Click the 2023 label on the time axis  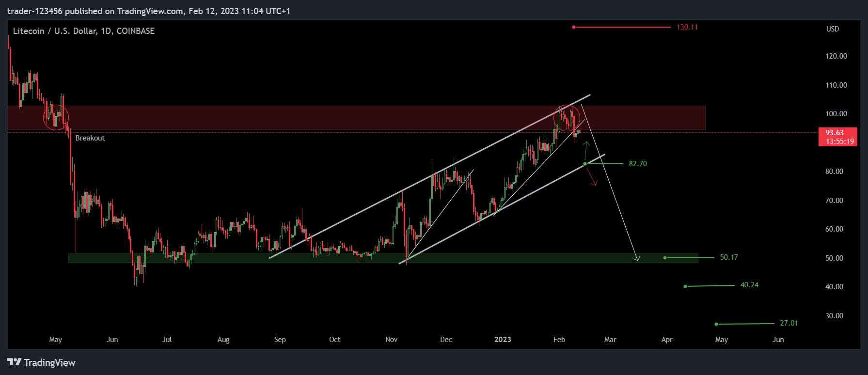[x=503, y=340]
